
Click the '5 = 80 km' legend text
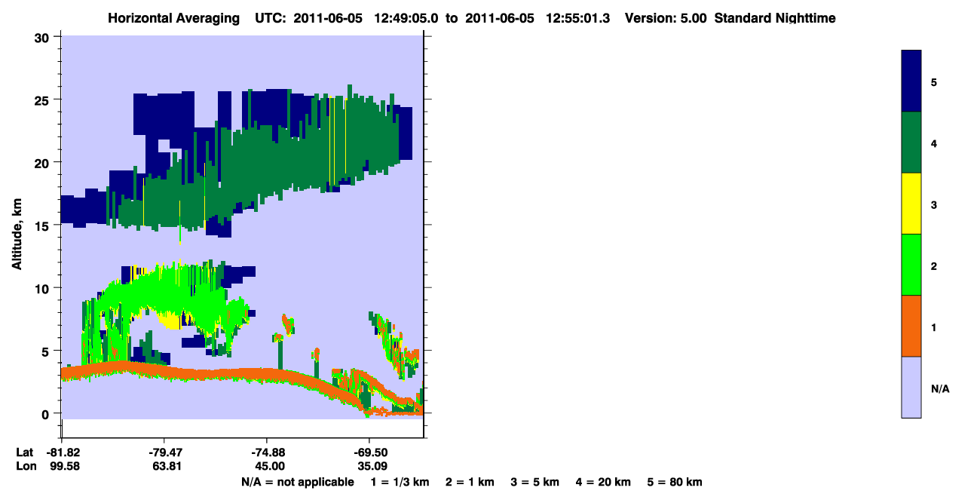[x=675, y=482]
